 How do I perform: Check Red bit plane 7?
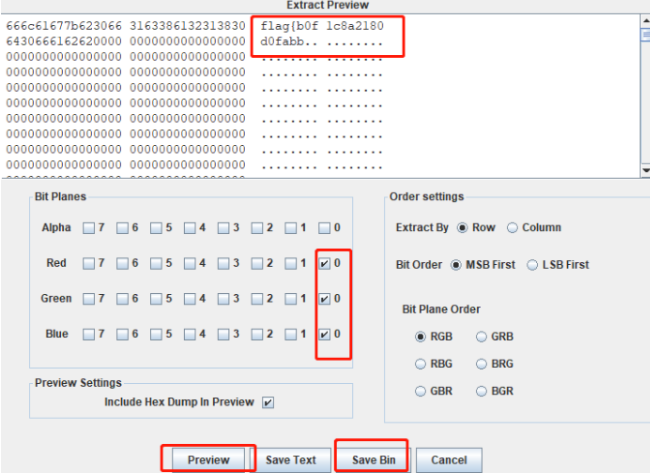(x=88, y=263)
